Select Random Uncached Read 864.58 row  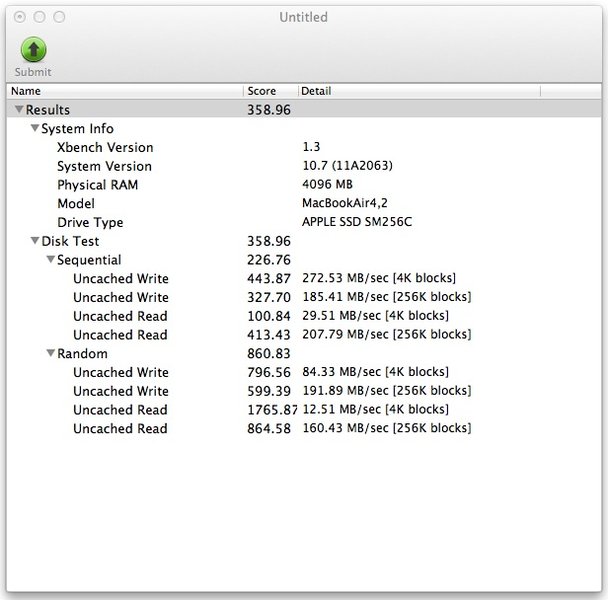(x=304, y=428)
